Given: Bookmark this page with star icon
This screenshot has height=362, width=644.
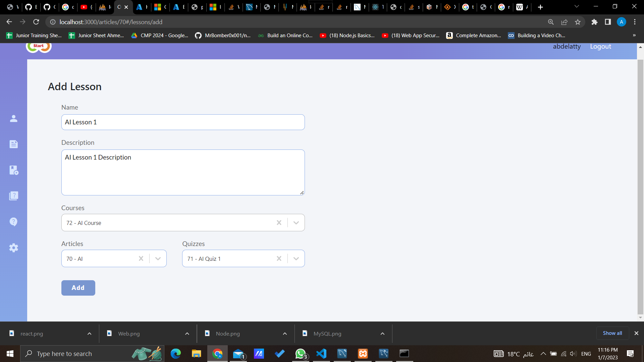Looking at the screenshot, I should pos(578,22).
